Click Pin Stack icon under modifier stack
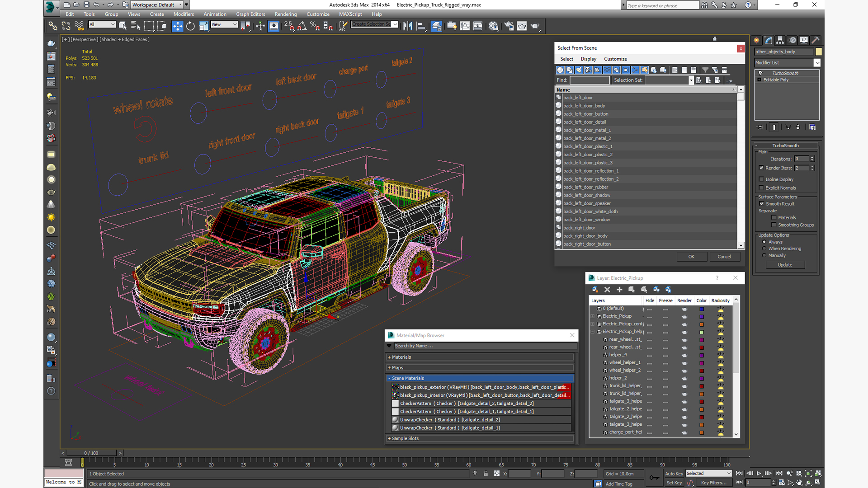 point(759,127)
